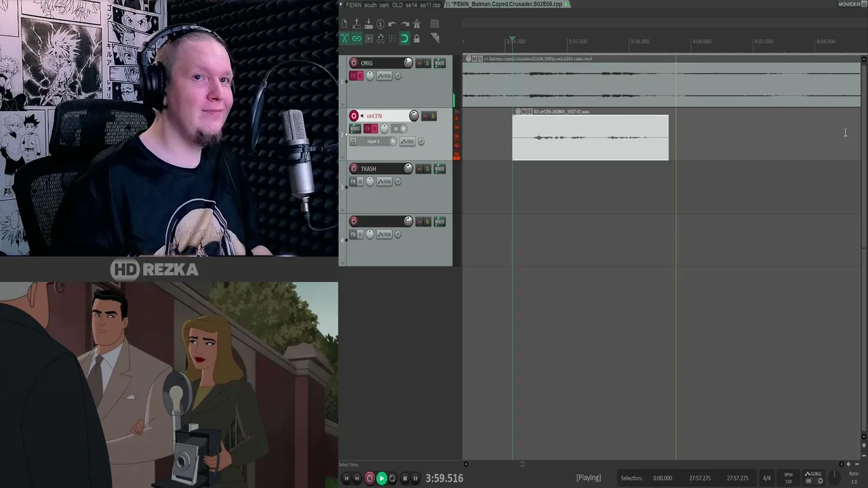Screen dimensions: 868x488
Task: Toggle grid lines icon
Action: [x=392, y=39]
